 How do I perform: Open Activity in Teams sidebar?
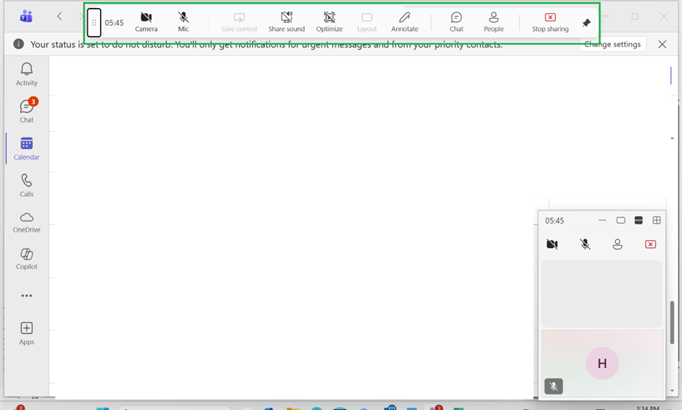coord(27,74)
